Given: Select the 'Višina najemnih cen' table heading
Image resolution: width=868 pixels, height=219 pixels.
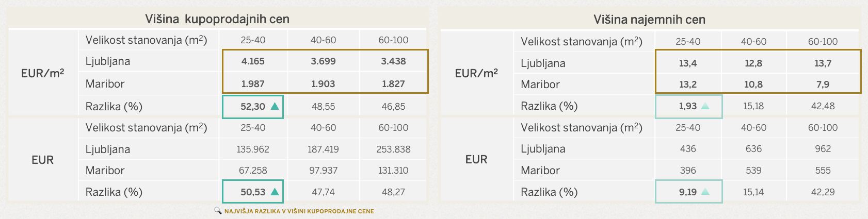Looking at the screenshot, I should tap(649, 20).
